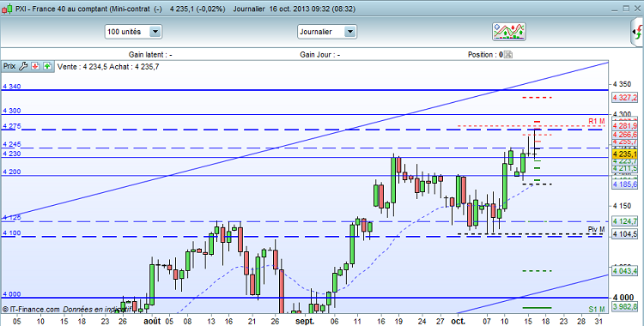Screen dimensions: 644x326
Task: Click the août month label on the date axis
Action: [152, 321]
